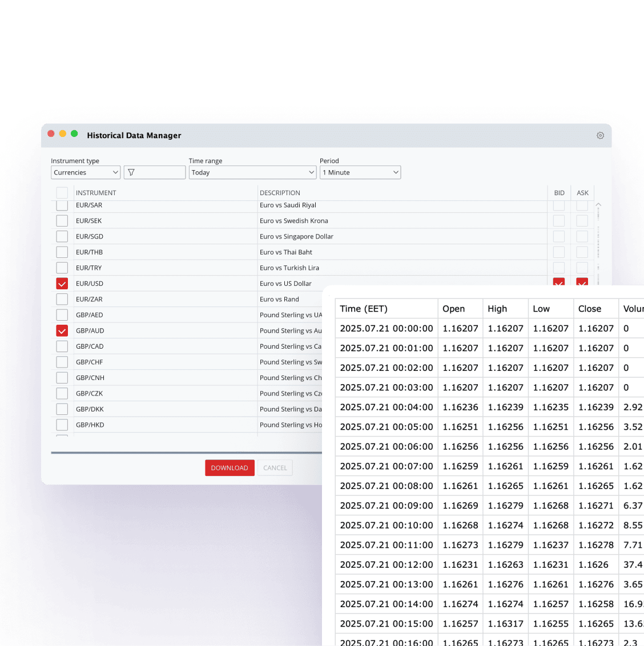
Task: Click the Time (EET) column header
Action: [x=364, y=309]
